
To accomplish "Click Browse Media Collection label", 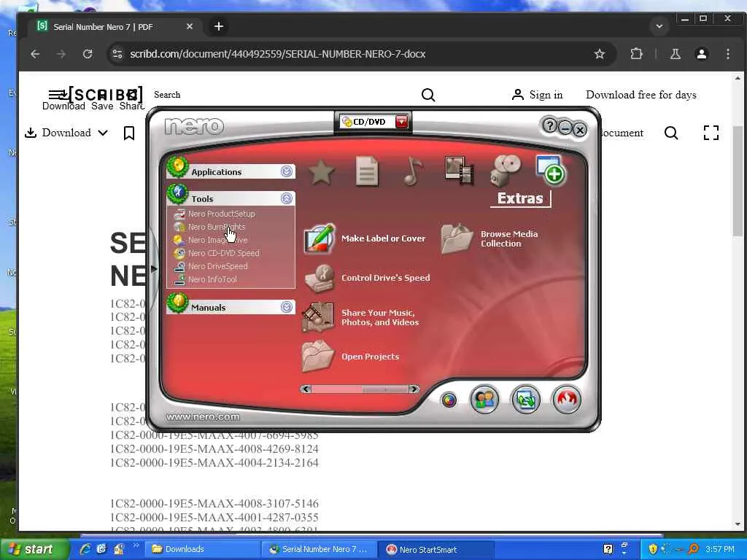I will [x=508, y=238].
